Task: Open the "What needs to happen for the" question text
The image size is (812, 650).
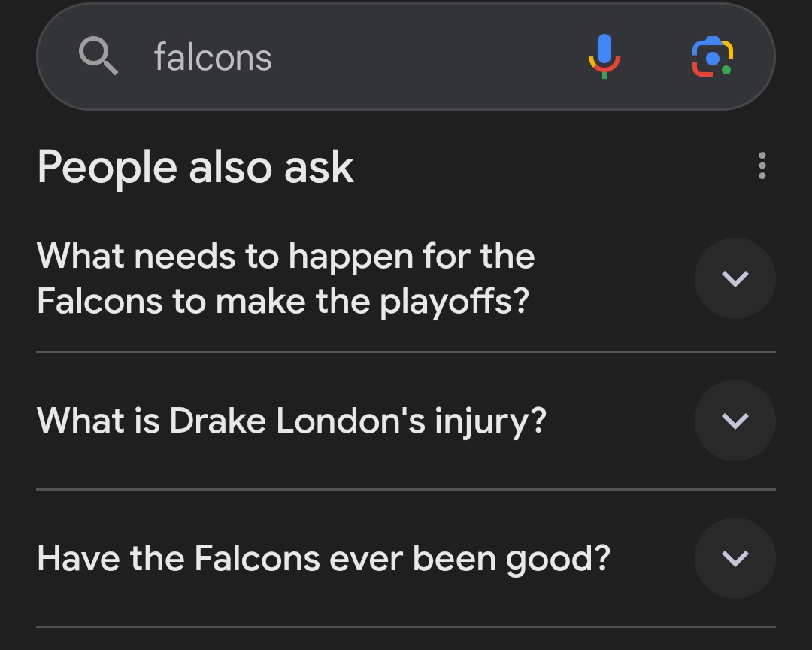Action: (286, 256)
